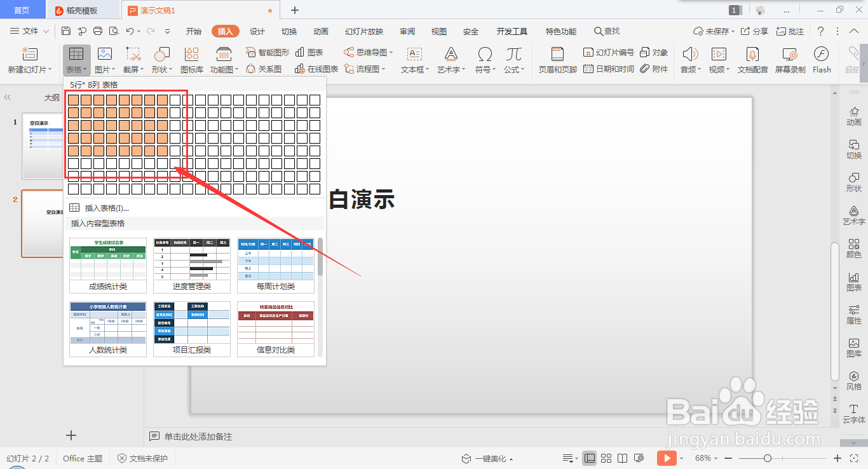Open the 颜色 panel in right sidebar
Screen dimensions: 868x469
853,249
